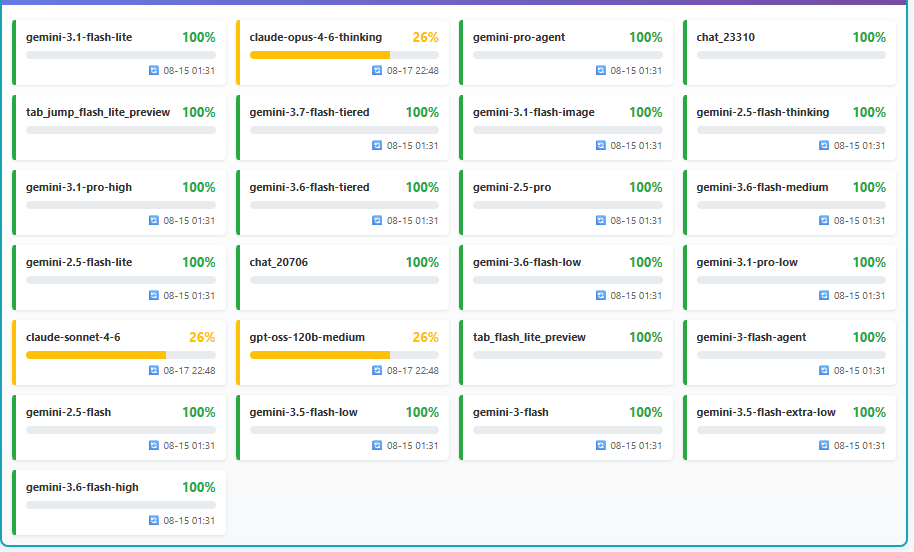Click refresh icon on claude-opus-4-6-thinking card
Image resolution: width=914 pixels, height=552 pixels.
coord(377,71)
